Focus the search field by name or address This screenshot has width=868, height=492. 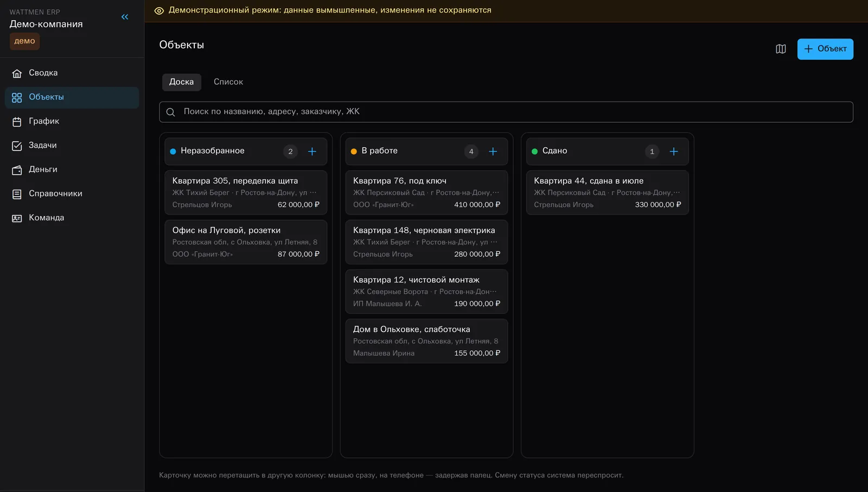pos(506,112)
